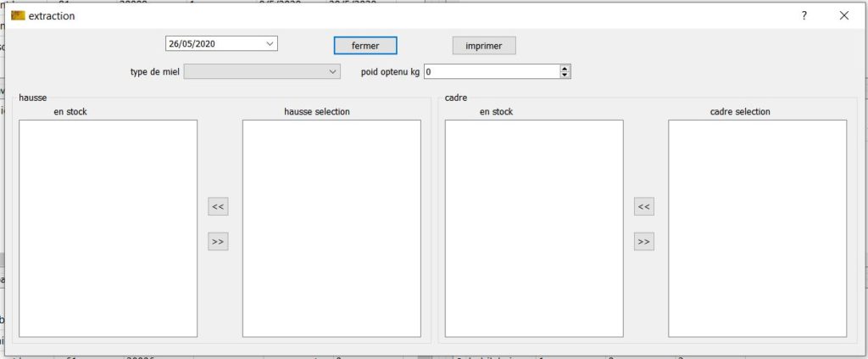Screen dimensions: 868x359
Task: Click the >> button in hausse group
Action: (x=218, y=242)
